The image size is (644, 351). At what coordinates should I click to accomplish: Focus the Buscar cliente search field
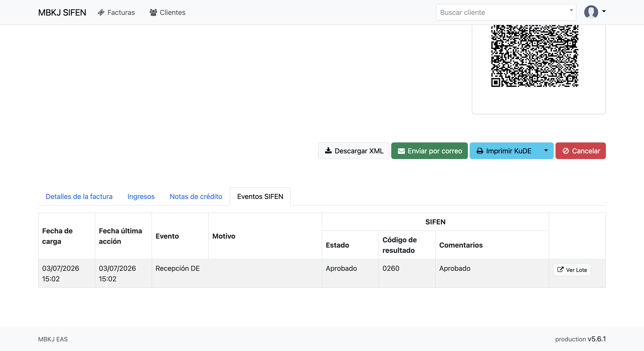point(506,12)
